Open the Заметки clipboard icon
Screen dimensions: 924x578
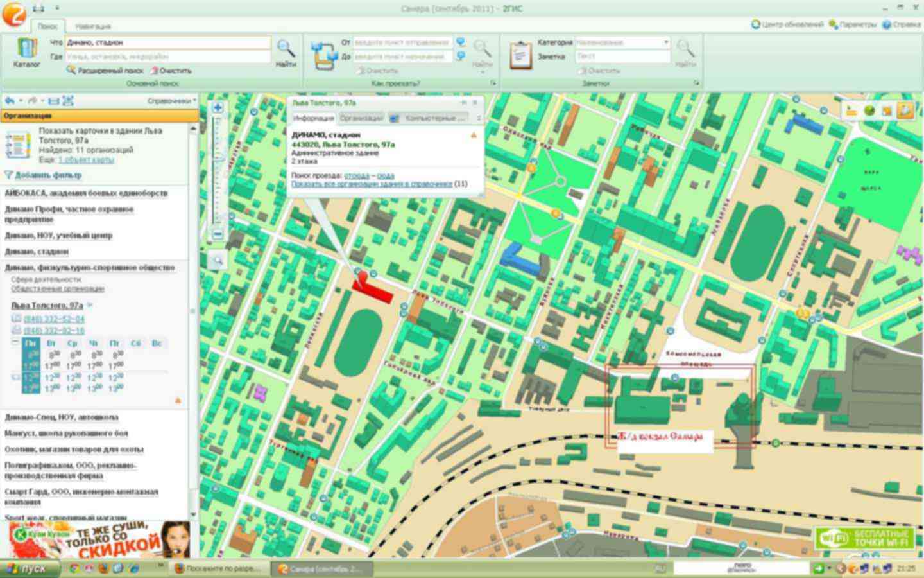[x=520, y=55]
